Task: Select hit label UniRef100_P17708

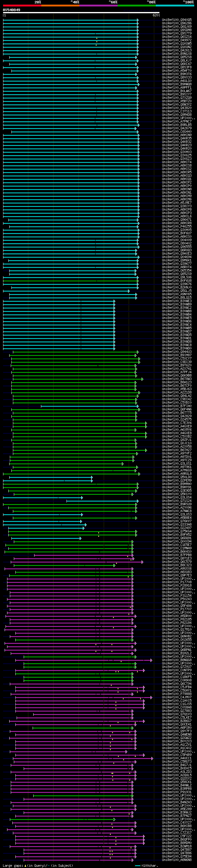Action: 177,582
